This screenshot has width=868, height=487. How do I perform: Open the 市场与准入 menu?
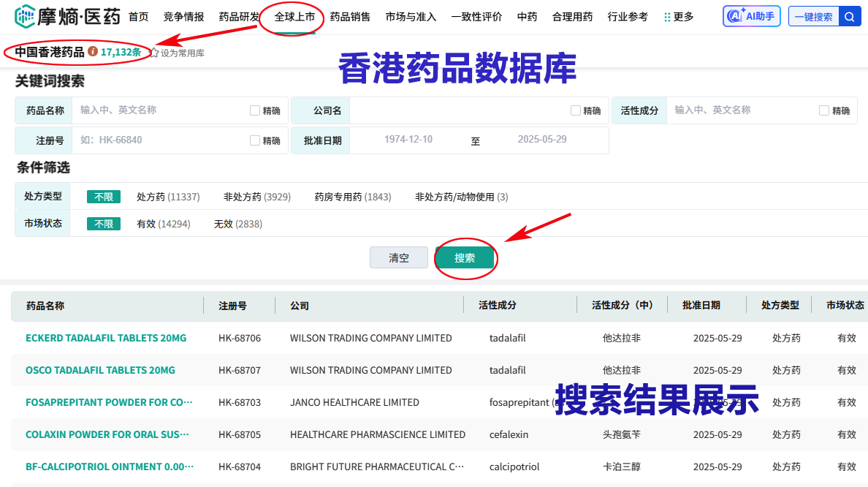(411, 17)
